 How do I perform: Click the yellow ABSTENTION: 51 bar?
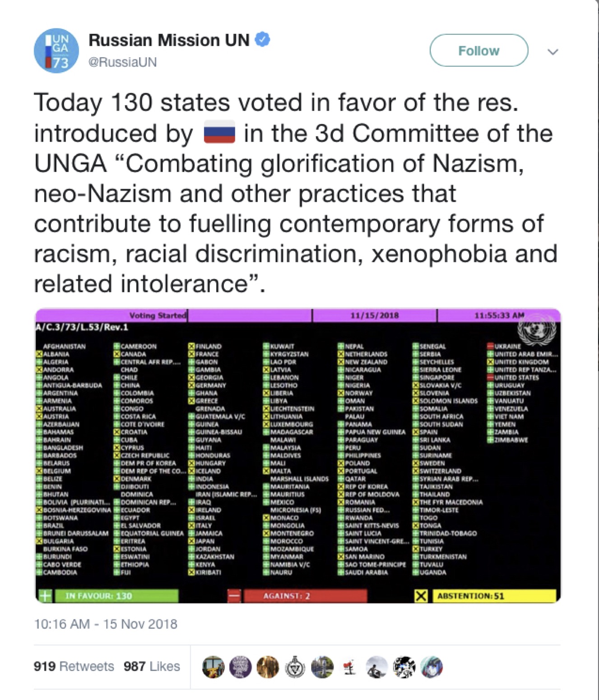point(494,596)
